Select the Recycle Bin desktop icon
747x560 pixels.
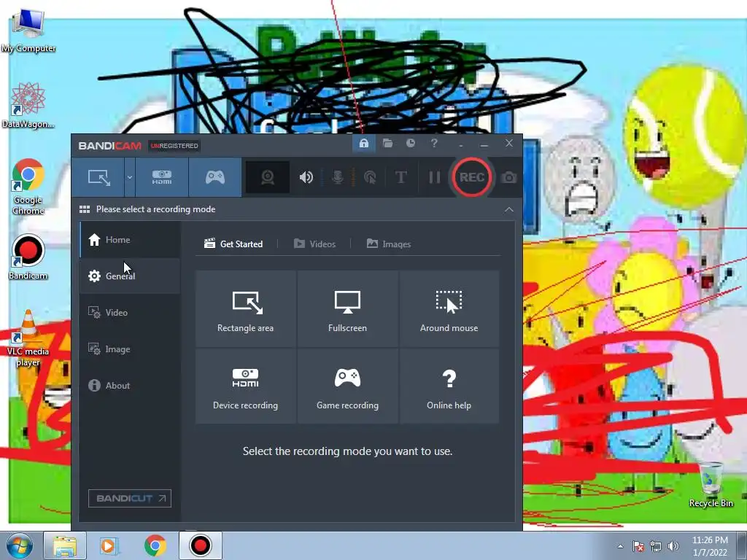(x=711, y=484)
